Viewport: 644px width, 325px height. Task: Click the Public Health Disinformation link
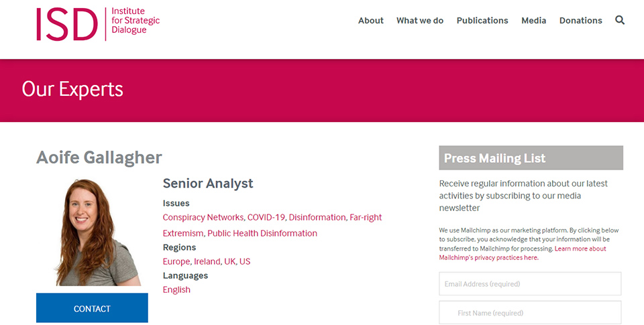point(262,233)
